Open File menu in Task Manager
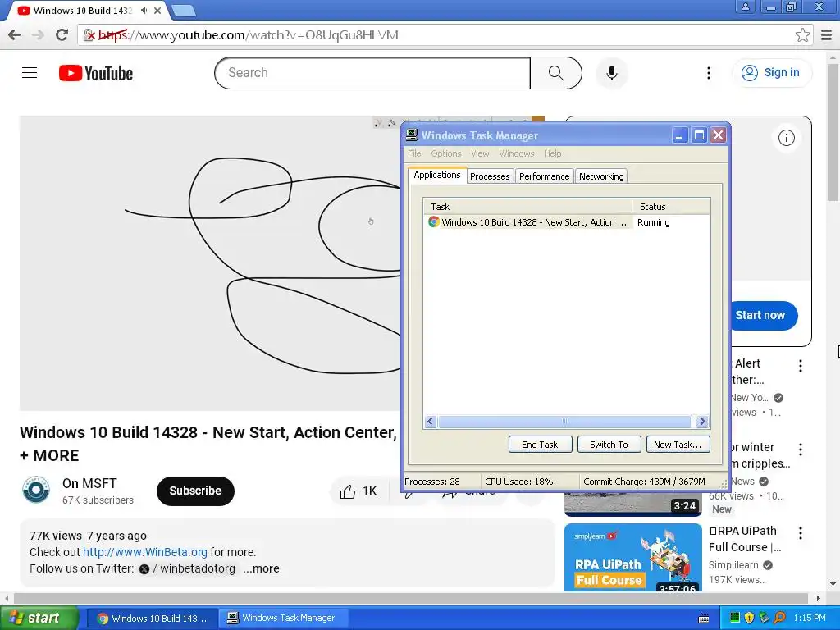 414,153
